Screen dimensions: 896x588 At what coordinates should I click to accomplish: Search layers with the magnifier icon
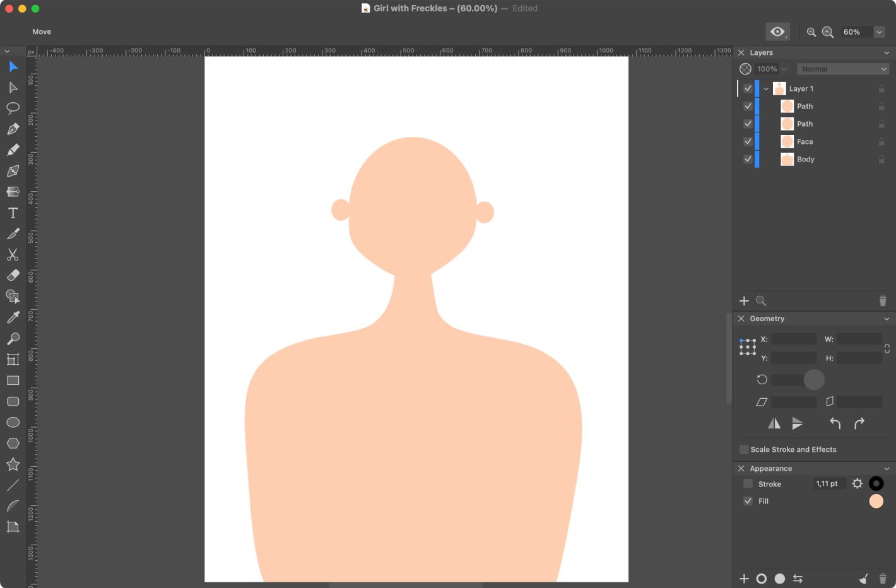tap(761, 301)
